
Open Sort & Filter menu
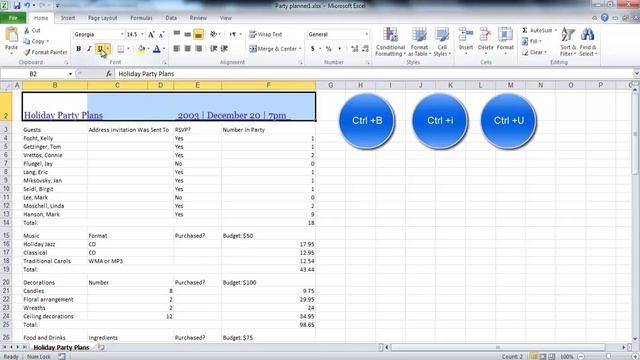[568, 42]
